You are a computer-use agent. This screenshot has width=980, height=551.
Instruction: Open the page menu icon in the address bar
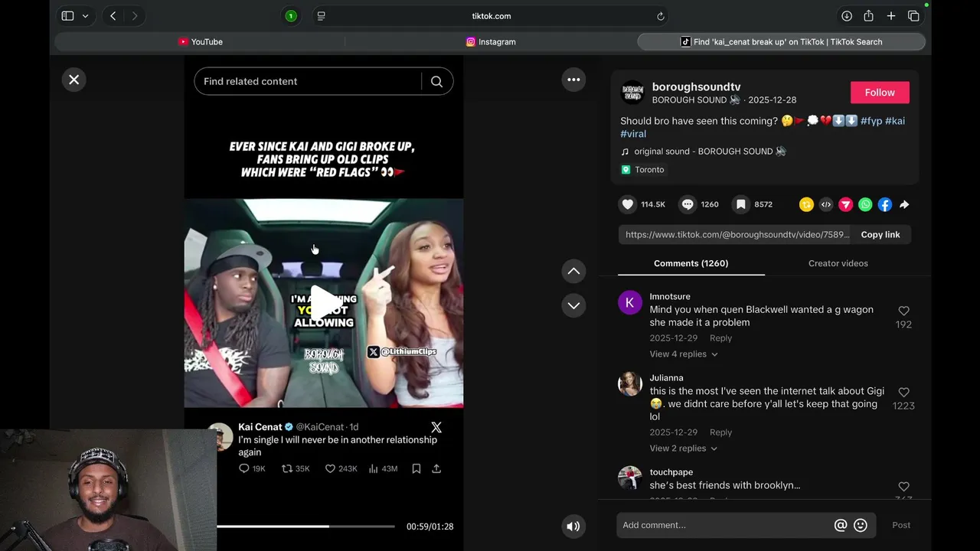click(x=321, y=16)
